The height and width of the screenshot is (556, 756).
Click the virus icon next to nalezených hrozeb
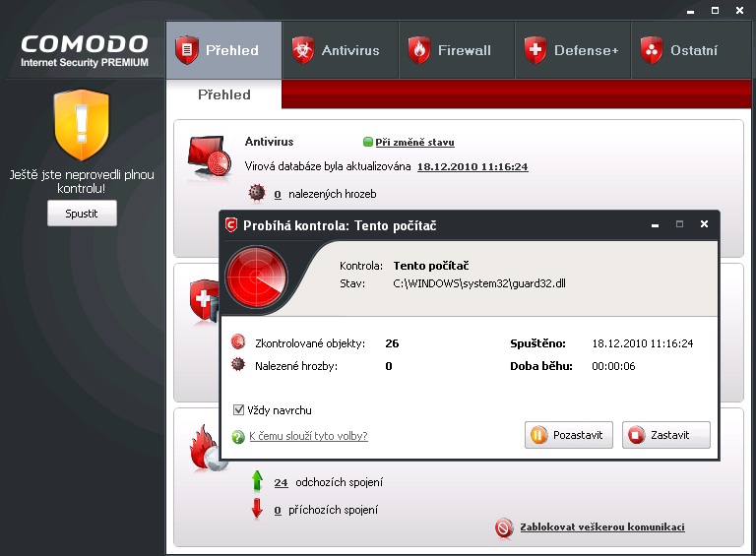tap(257, 192)
